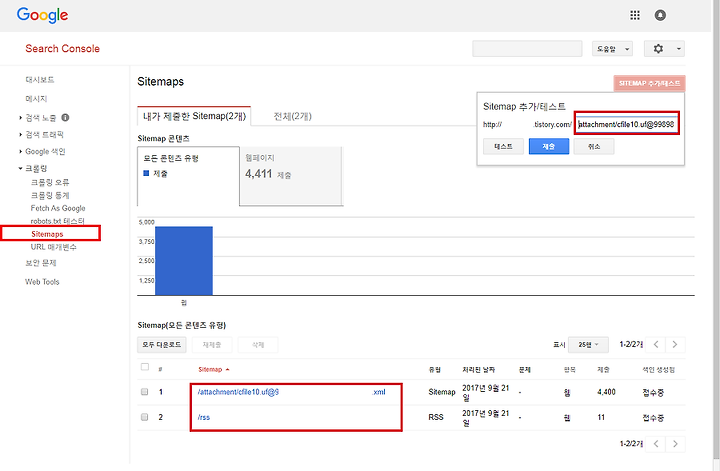
Task: Click the Sitemap type cell in row 1
Action: click(x=442, y=392)
